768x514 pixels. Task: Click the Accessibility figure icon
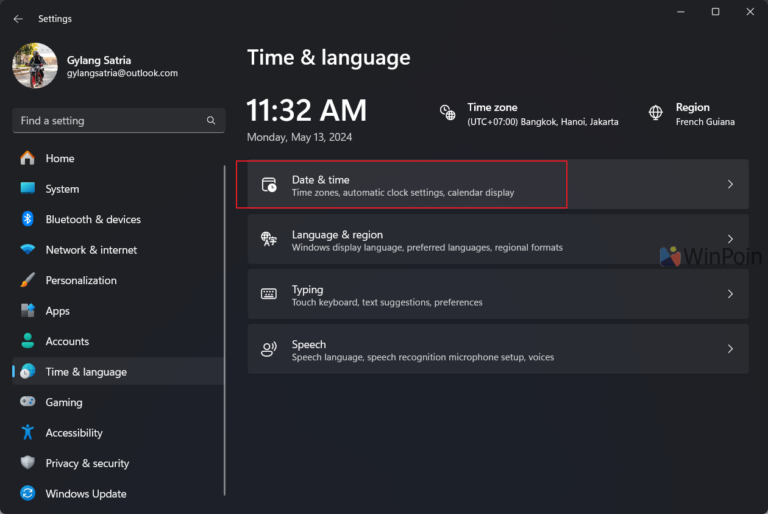[27, 432]
